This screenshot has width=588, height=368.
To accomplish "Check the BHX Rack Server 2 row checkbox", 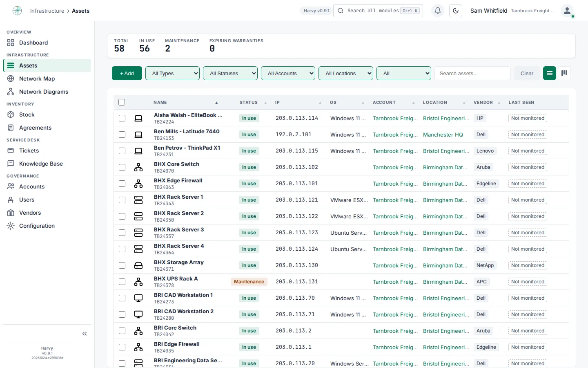I will [122, 216].
